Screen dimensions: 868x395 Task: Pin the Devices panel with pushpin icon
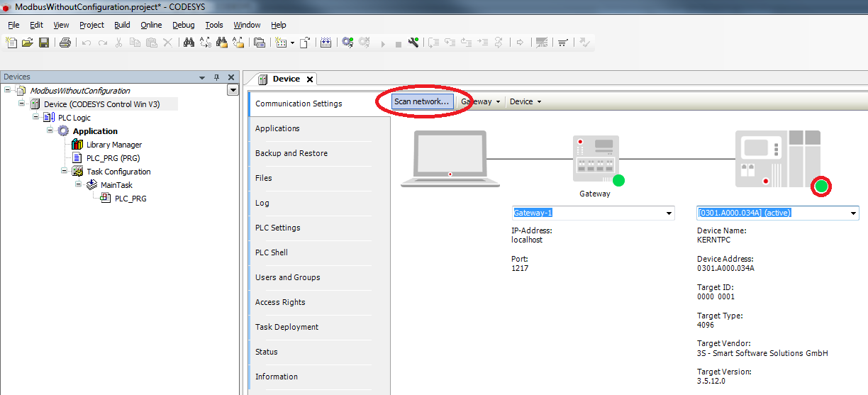click(217, 77)
